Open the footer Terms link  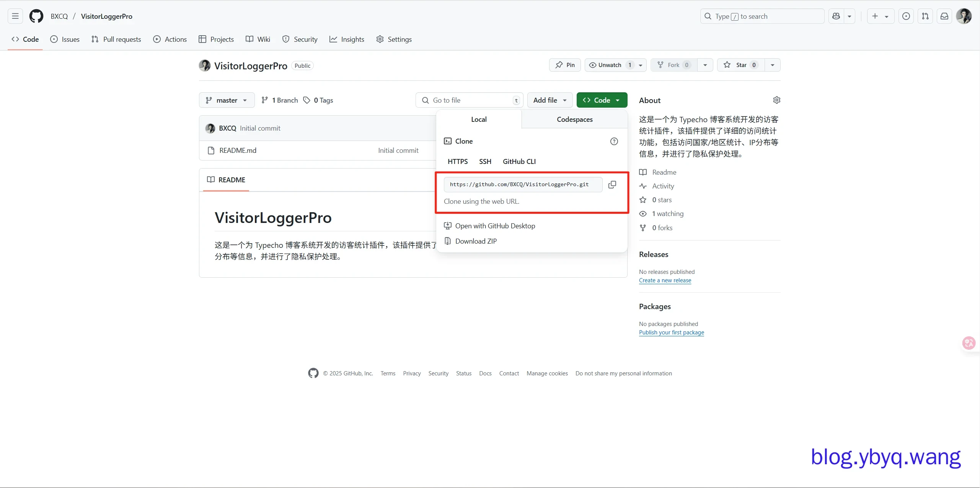388,373
